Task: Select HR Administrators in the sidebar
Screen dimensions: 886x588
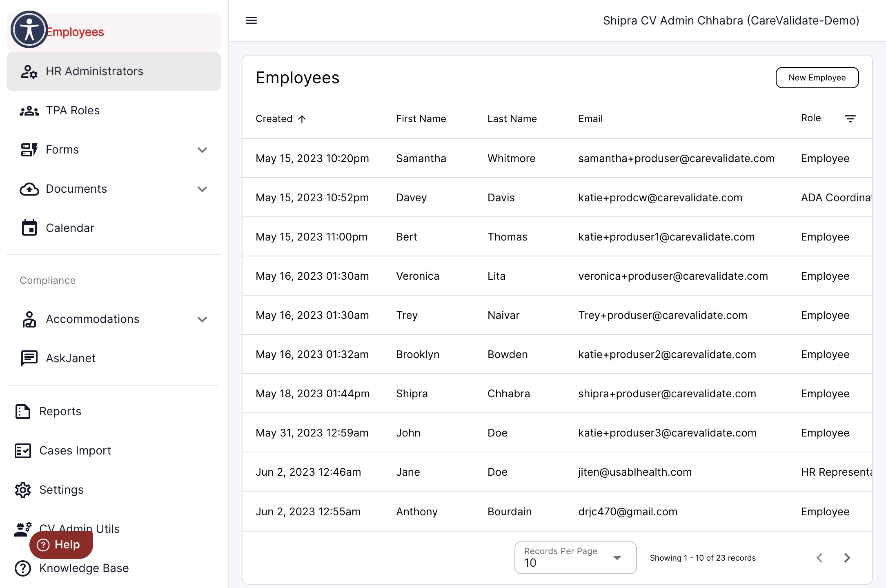Action: 114,71
